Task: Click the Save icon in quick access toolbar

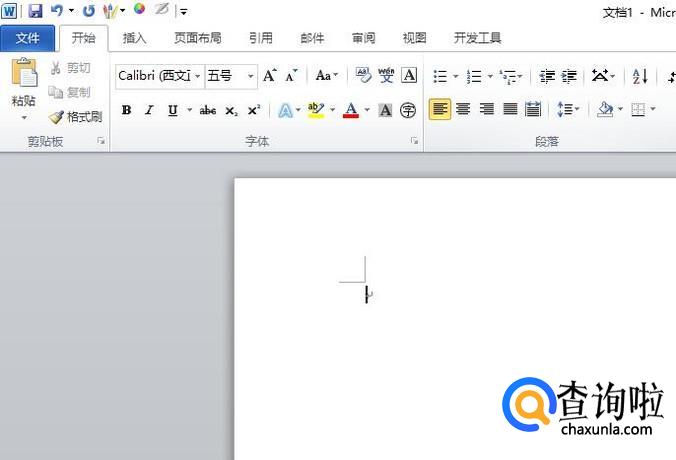Action: (x=35, y=11)
